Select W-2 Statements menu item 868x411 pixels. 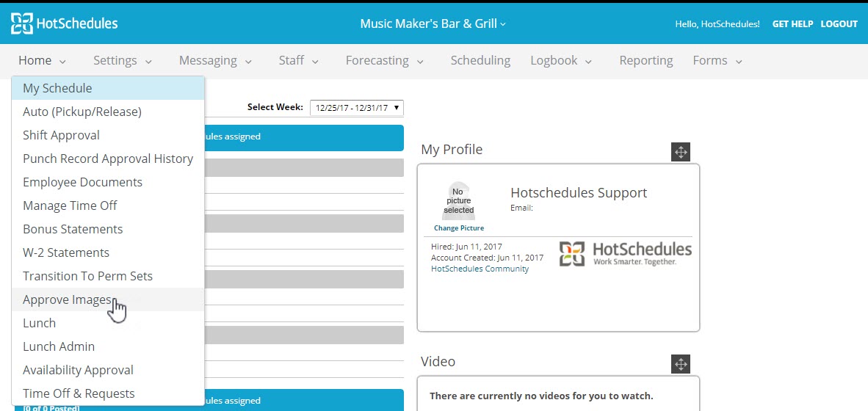tap(66, 252)
